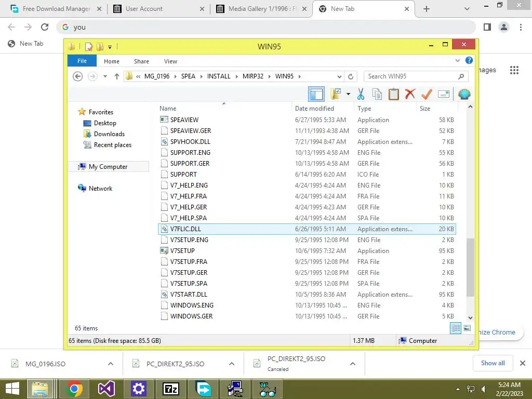Click MIRP32 in the address breadcrumb
The height and width of the screenshot is (399, 532).
coord(253,76)
